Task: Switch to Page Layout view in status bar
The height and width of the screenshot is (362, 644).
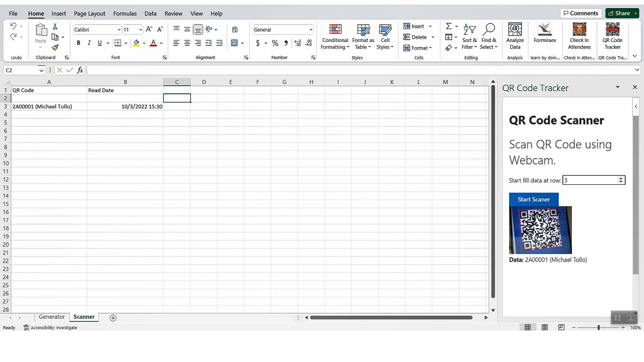Action: tap(545, 327)
